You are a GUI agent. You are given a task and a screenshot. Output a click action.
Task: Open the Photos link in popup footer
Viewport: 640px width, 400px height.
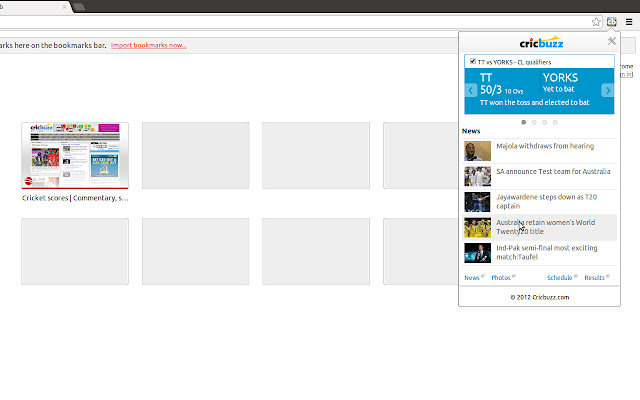pos(501,277)
